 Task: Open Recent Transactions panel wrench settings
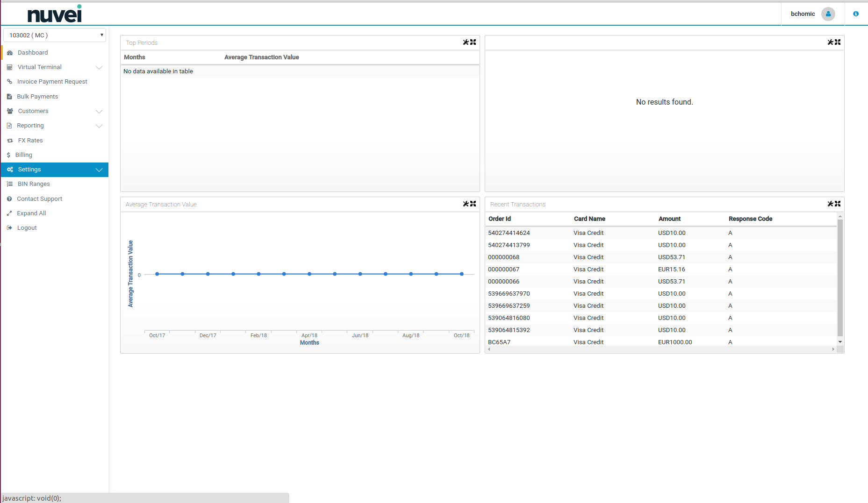[830, 204]
